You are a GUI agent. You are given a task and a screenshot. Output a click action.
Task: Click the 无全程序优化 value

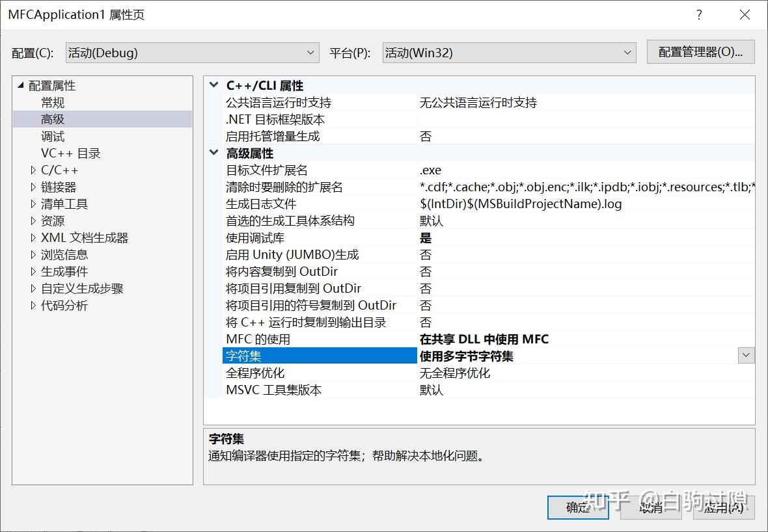454,373
